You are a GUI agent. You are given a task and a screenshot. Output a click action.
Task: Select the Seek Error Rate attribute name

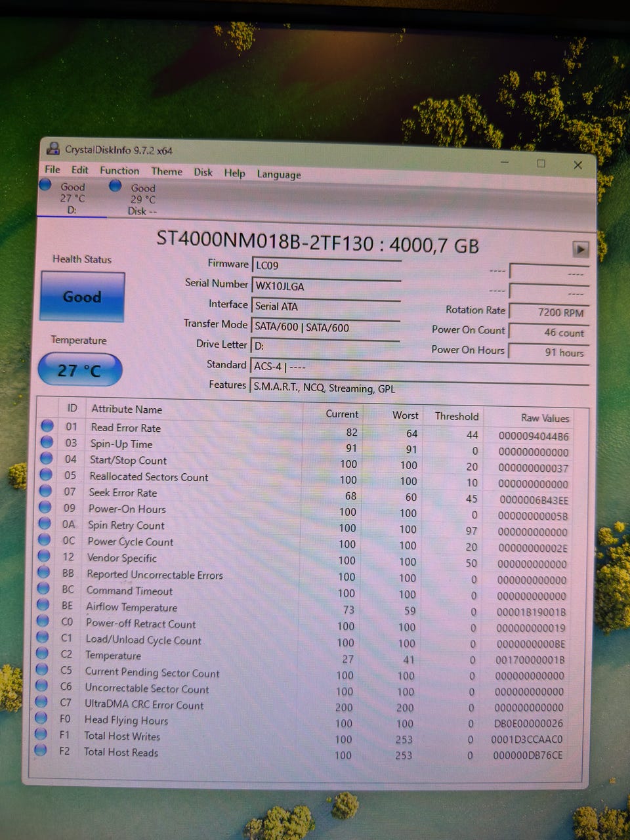click(123, 493)
